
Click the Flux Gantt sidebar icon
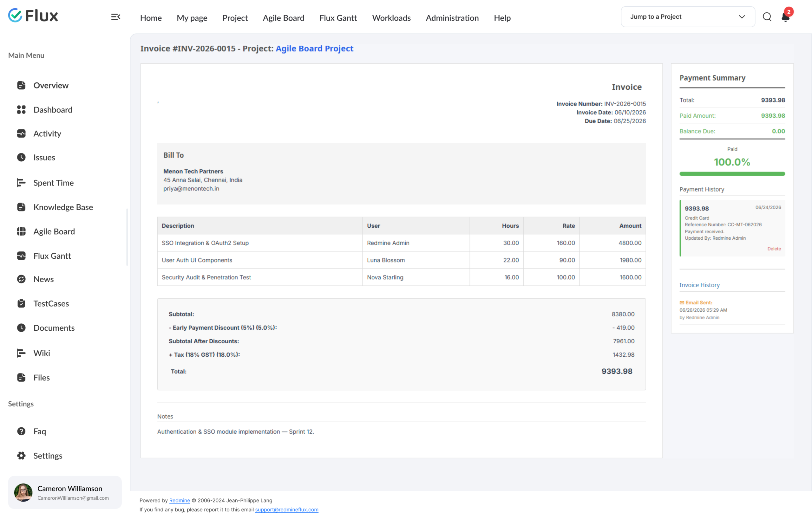(x=21, y=256)
